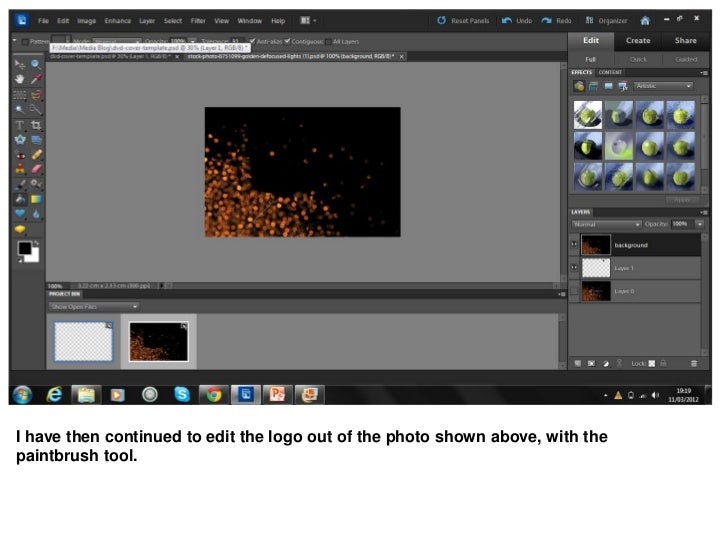Viewport: 728px width, 546px height.
Task: Select the Cookie Cutter tool
Action: tap(20, 139)
